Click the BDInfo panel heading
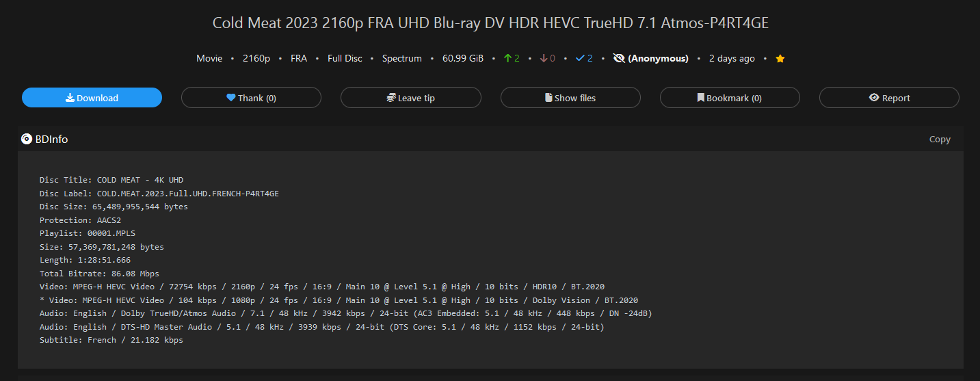Screen dimensions: 980x381 tap(51, 140)
